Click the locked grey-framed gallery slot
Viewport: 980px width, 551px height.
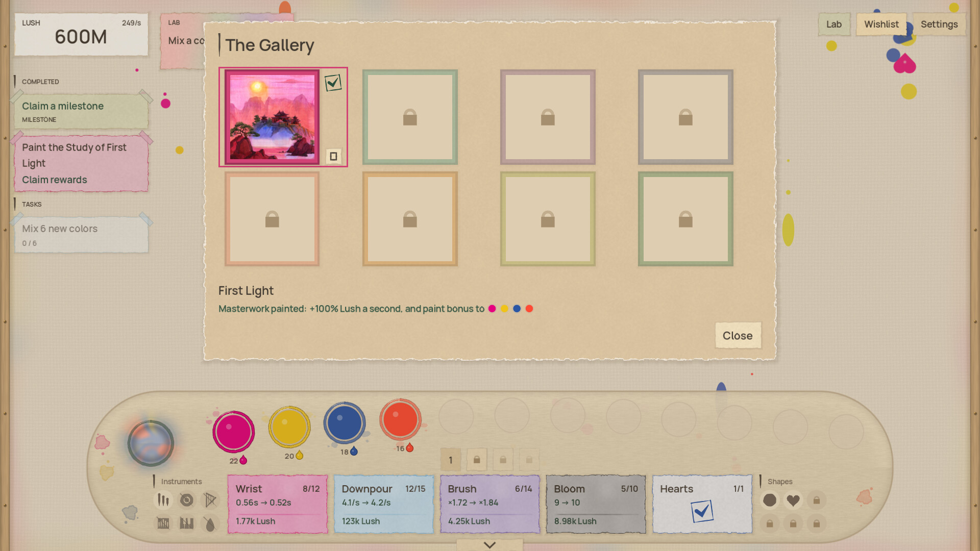[685, 117]
